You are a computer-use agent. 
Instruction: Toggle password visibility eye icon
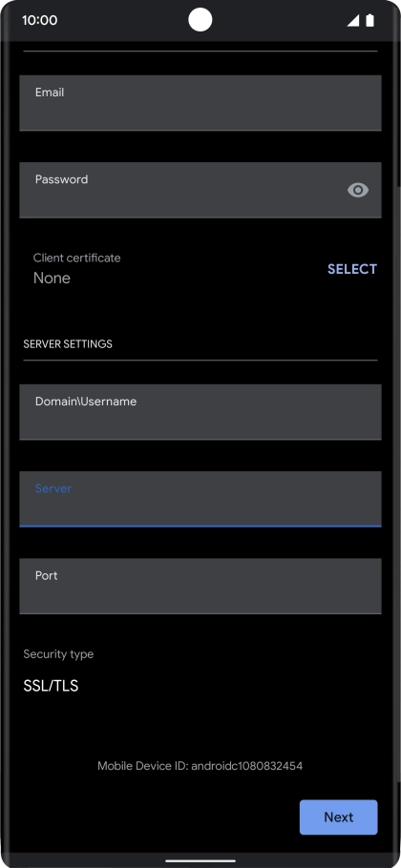point(358,191)
